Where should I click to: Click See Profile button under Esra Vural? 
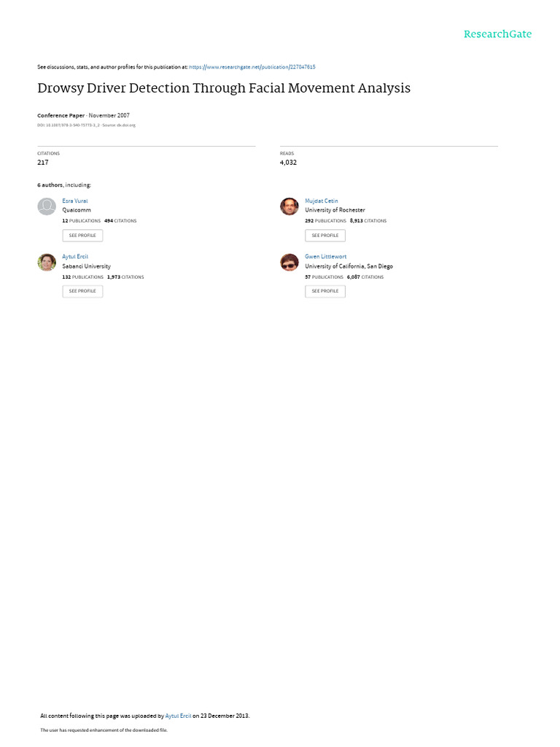[x=82, y=236]
